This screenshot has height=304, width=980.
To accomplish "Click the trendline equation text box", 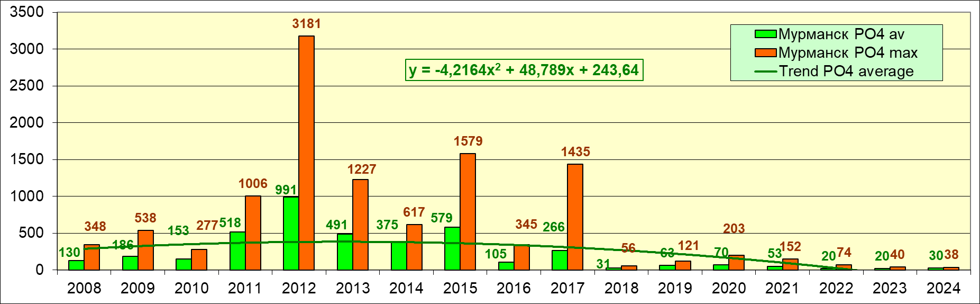I will click(524, 70).
